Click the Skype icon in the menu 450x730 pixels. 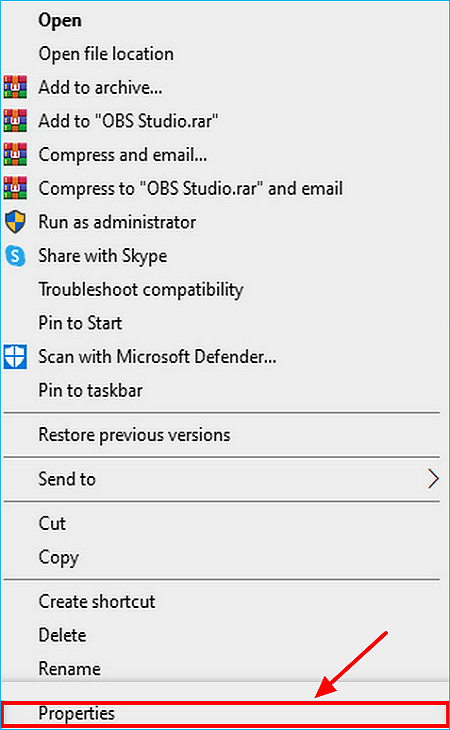point(15,256)
